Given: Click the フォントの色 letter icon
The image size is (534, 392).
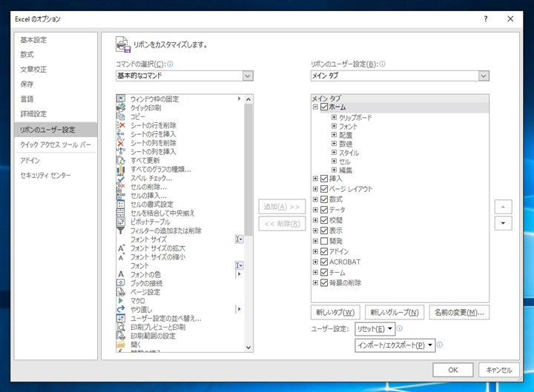Looking at the screenshot, I should point(121,274).
